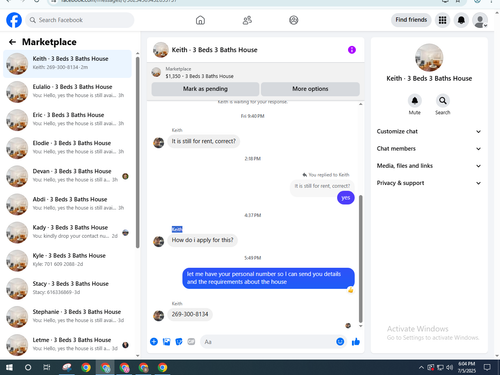Open the Eric conversation
This screenshot has width=500, height=375.
pyautogui.click(x=67, y=120)
